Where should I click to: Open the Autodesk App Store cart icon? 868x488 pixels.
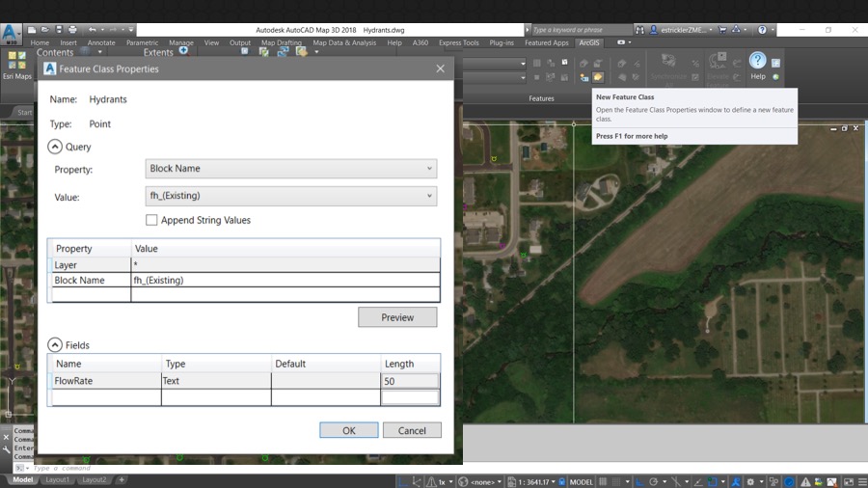[721, 30]
